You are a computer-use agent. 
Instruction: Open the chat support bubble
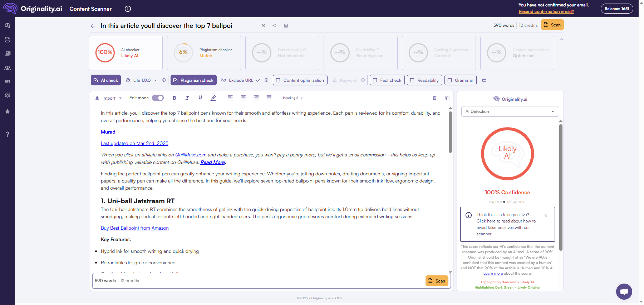(624, 291)
